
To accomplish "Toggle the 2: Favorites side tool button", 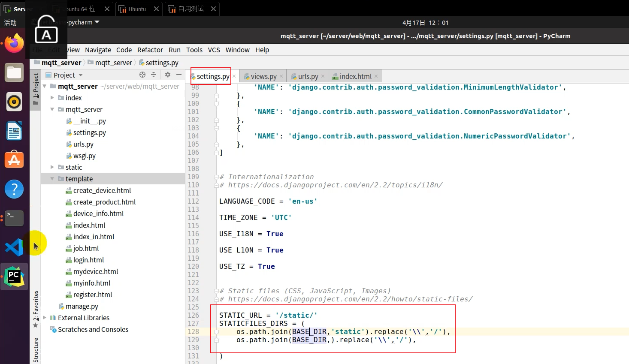I will (x=36, y=309).
